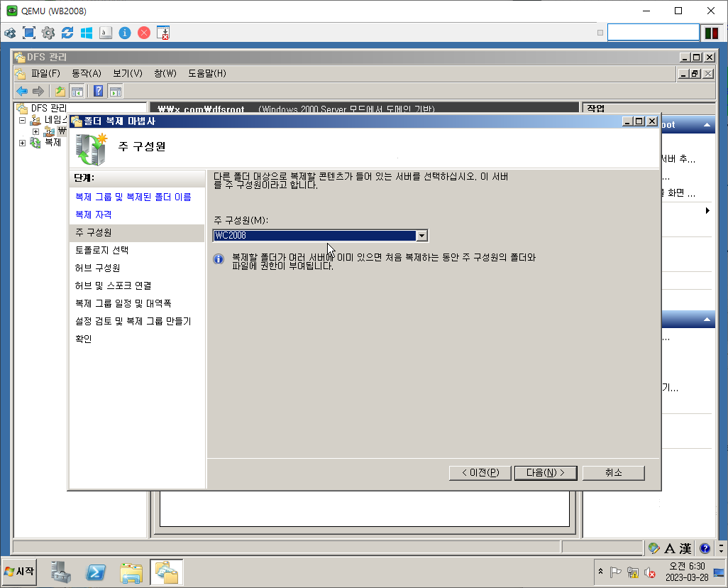Collapse the 네임스페이스 tree node

click(22, 121)
